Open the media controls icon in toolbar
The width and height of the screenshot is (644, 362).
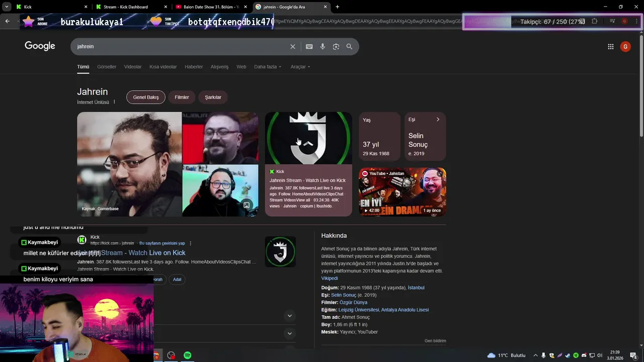pyautogui.click(x=612, y=21)
